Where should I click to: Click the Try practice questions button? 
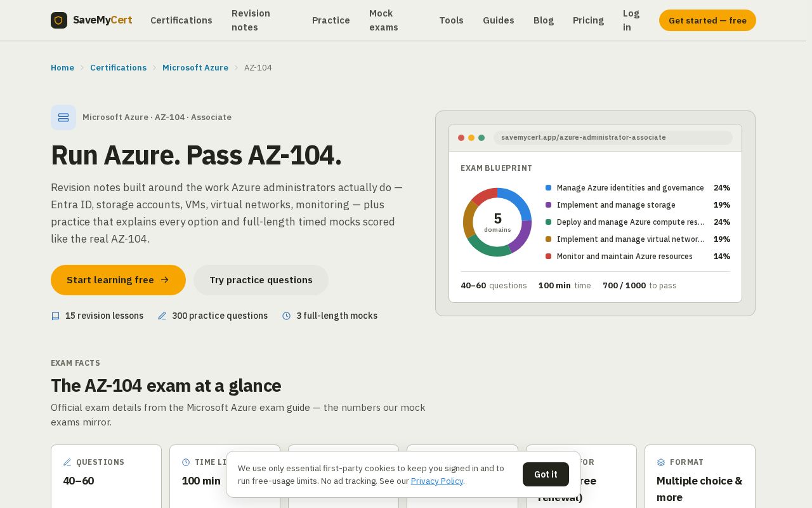point(261,280)
